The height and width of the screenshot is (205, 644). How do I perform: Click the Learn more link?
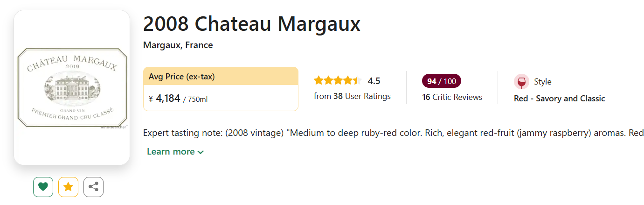click(171, 152)
